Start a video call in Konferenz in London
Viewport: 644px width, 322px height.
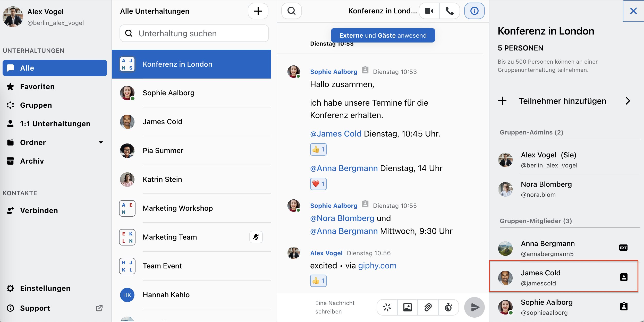[429, 11]
